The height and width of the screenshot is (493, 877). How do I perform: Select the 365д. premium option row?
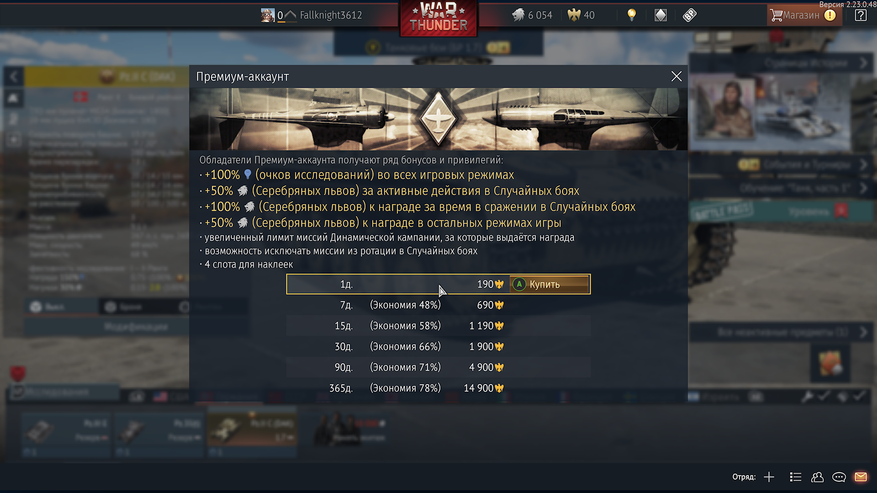(438, 388)
